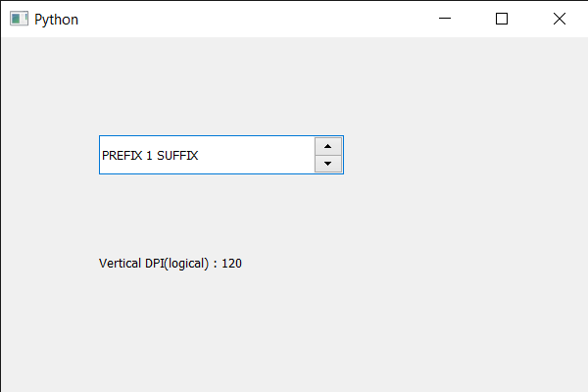Maximize the Python window

pyautogui.click(x=502, y=19)
